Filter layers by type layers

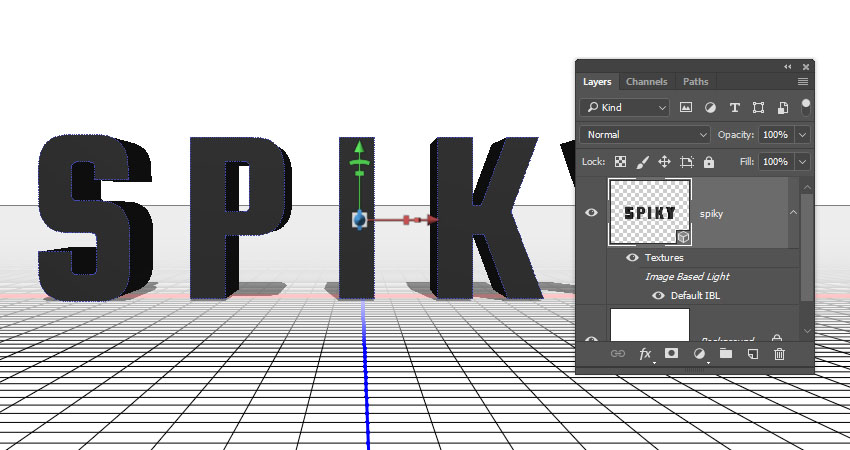(x=735, y=108)
